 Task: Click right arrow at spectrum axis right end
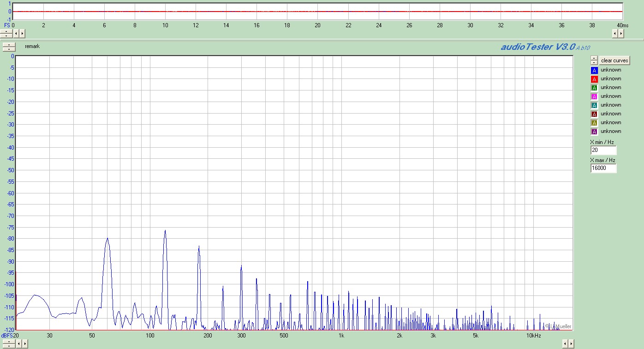coord(571,343)
